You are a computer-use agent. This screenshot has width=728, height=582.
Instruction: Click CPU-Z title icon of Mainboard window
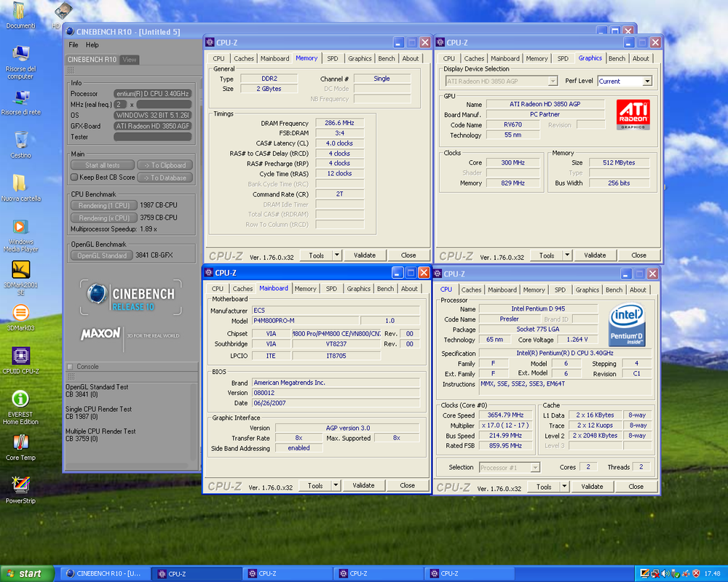point(209,272)
